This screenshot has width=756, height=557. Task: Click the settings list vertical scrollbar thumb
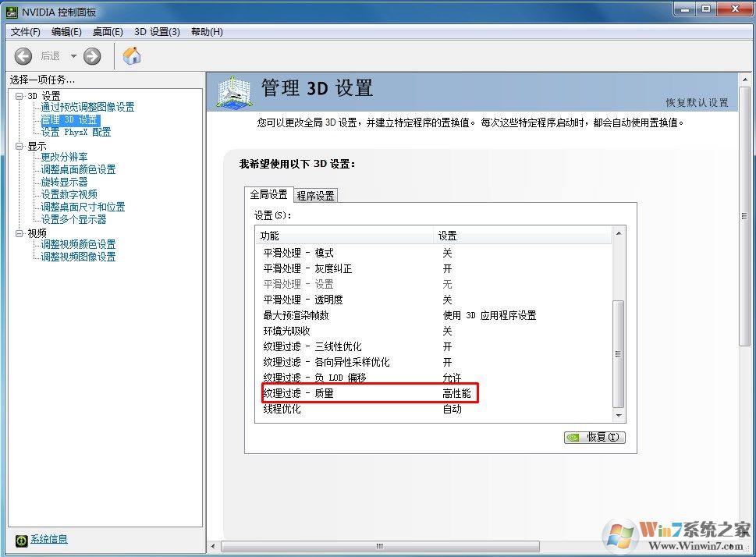(618, 354)
